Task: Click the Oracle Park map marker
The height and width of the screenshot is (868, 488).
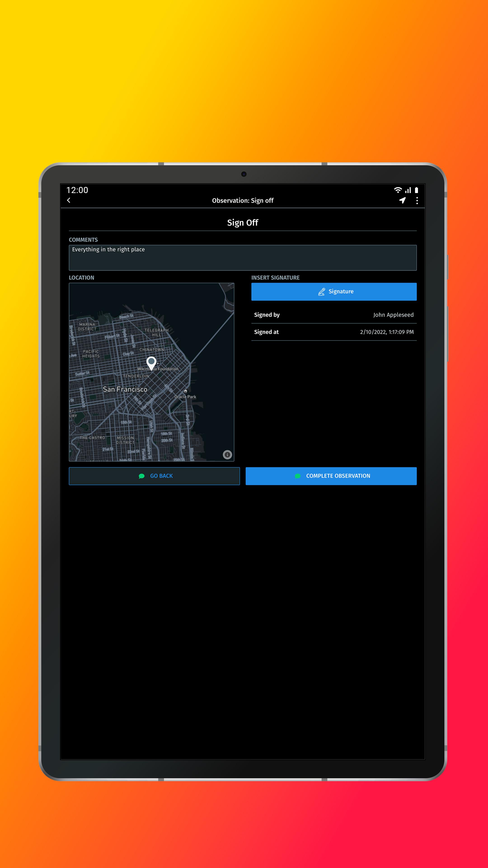Action: point(185,391)
